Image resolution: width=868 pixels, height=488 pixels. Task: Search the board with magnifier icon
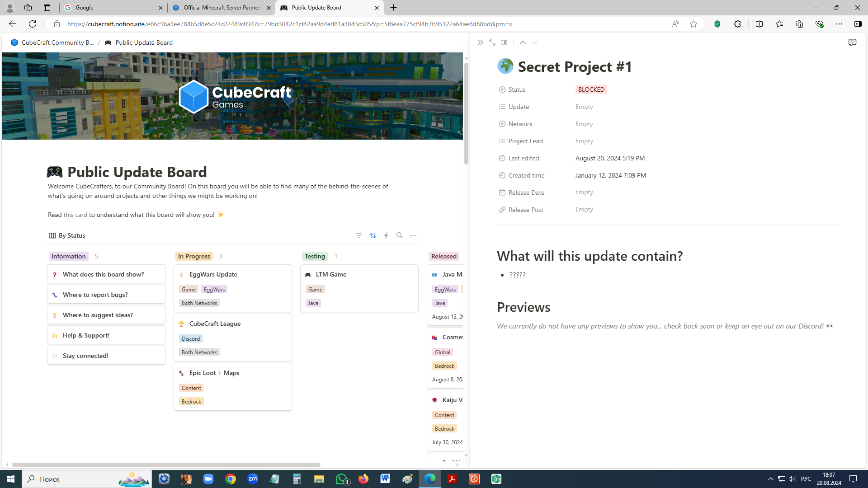[x=400, y=235]
